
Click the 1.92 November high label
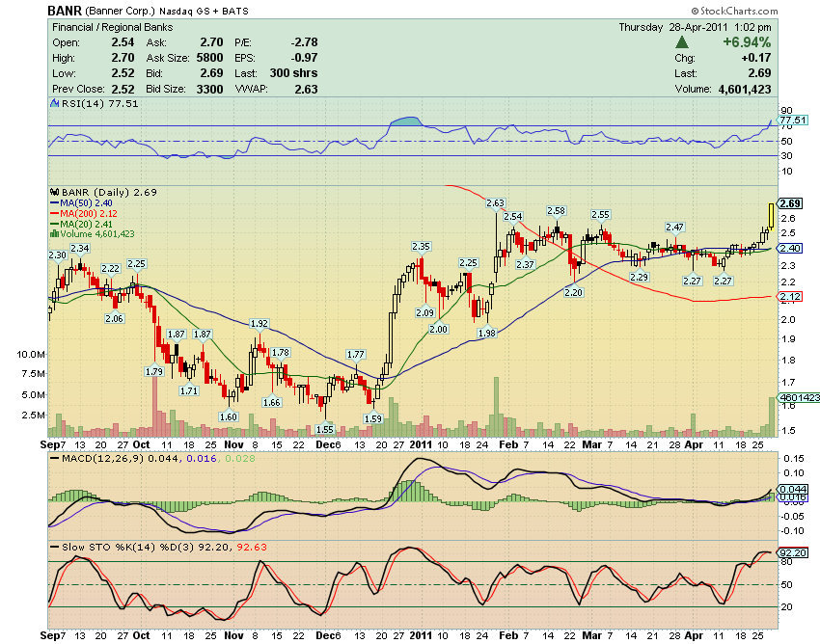[260, 324]
